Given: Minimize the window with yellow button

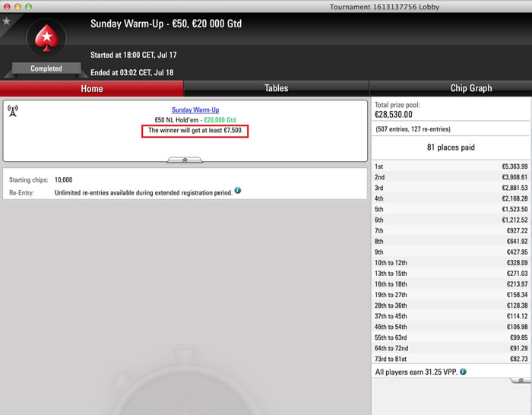Looking at the screenshot, I should click(19, 6).
